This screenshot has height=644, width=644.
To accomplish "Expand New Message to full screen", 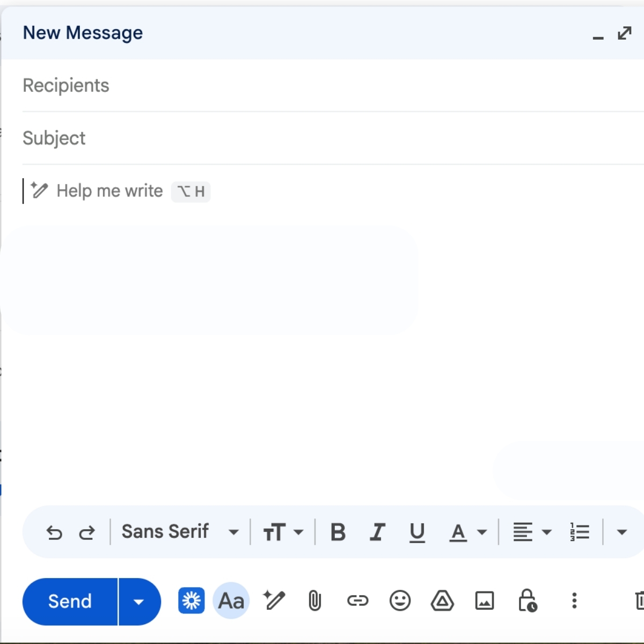I will coord(625,33).
